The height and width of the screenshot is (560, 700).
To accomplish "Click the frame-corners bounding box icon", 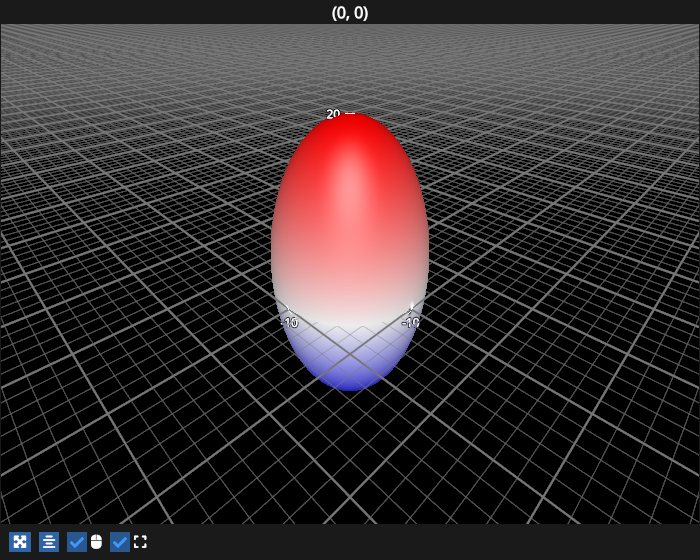I will (140, 542).
